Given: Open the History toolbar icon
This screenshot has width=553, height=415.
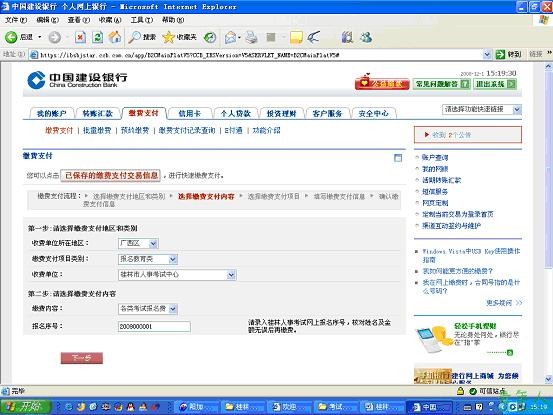Looking at the screenshot, I should (210, 37).
